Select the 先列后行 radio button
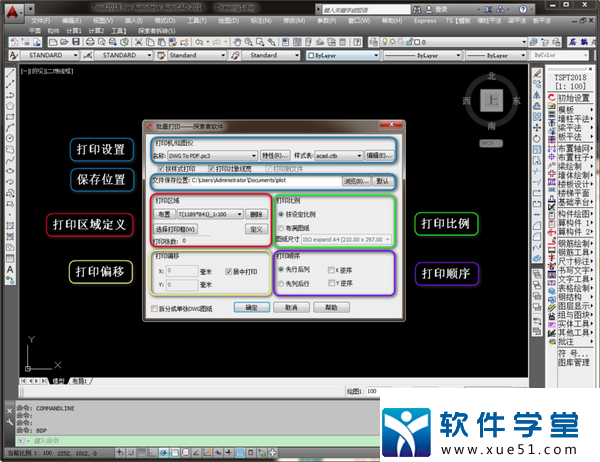This screenshot has width=600, height=462. click(x=281, y=284)
